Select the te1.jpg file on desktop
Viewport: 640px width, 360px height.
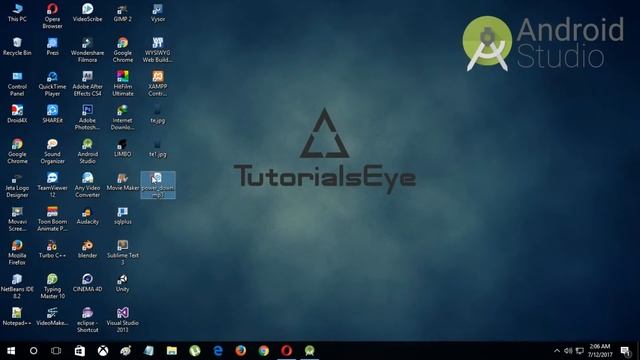tap(158, 148)
